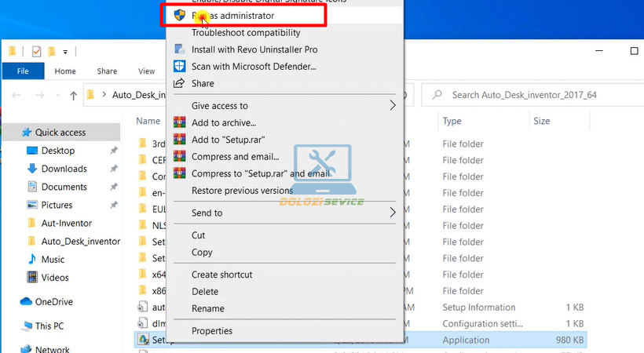644x353 pixels.
Task: Click the Share arrow icon in context menu
Action: point(179,83)
